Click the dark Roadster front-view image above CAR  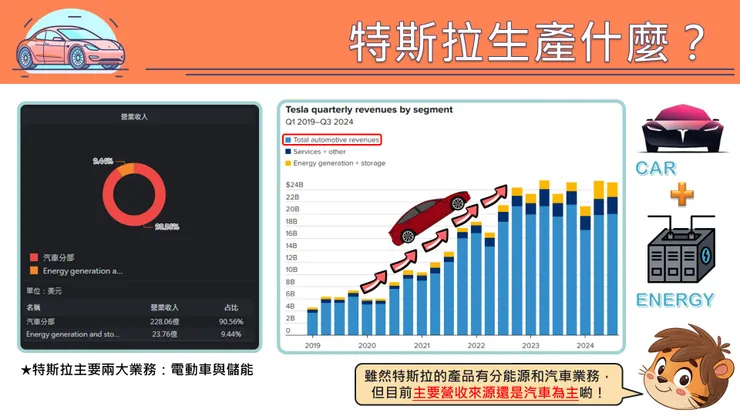pyautogui.click(x=682, y=128)
